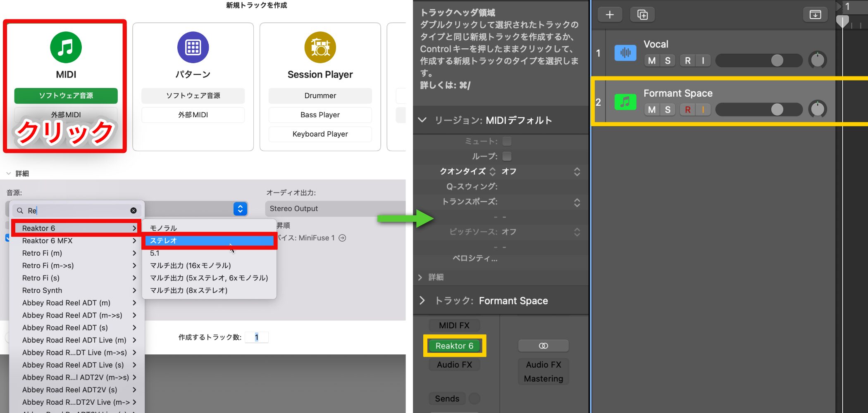Image resolution: width=868 pixels, height=413 pixels.
Task: Click the Formant Space pan knob
Action: tap(817, 109)
